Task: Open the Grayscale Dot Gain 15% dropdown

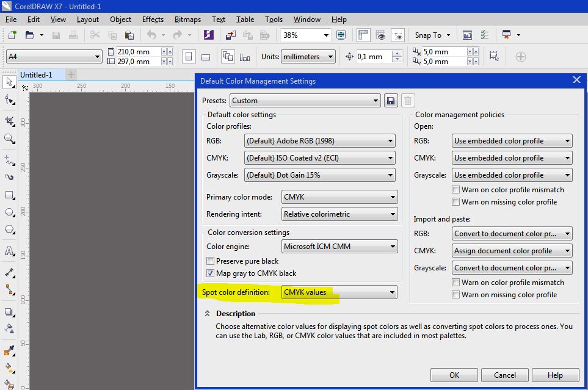Action: pos(319,175)
